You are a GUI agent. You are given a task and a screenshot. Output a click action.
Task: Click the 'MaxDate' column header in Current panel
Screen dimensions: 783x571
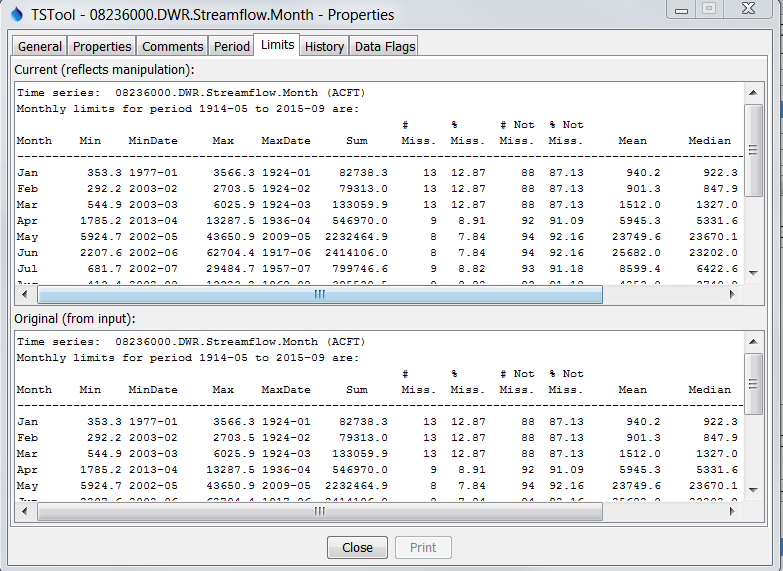(286, 141)
